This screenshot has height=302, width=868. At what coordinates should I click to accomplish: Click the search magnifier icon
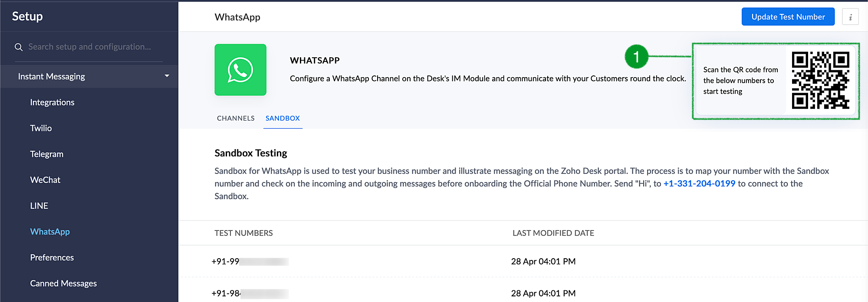tap(19, 47)
